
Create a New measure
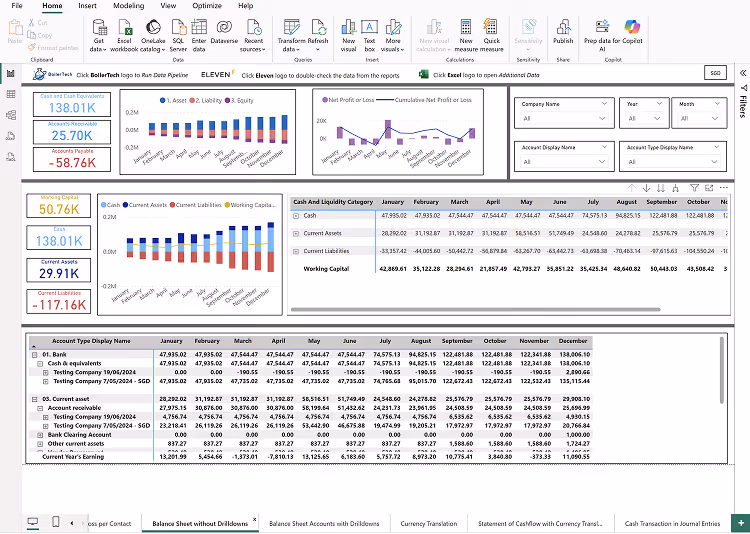click(x=466, y=36)
